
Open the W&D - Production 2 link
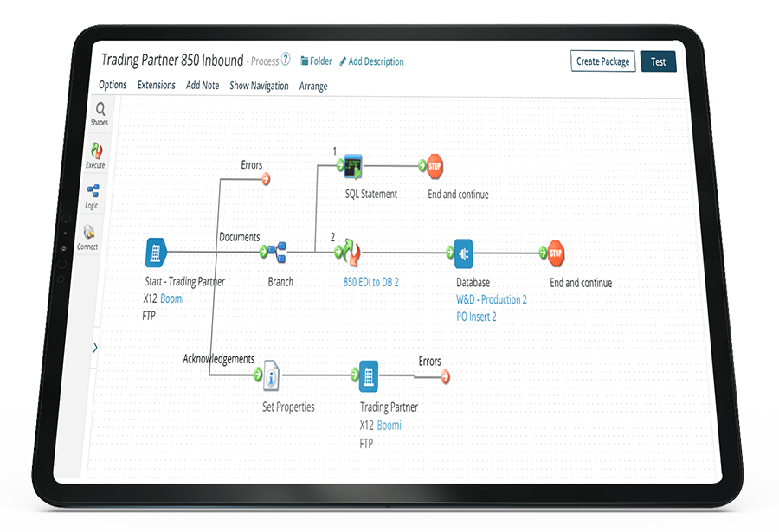(491, 299)
